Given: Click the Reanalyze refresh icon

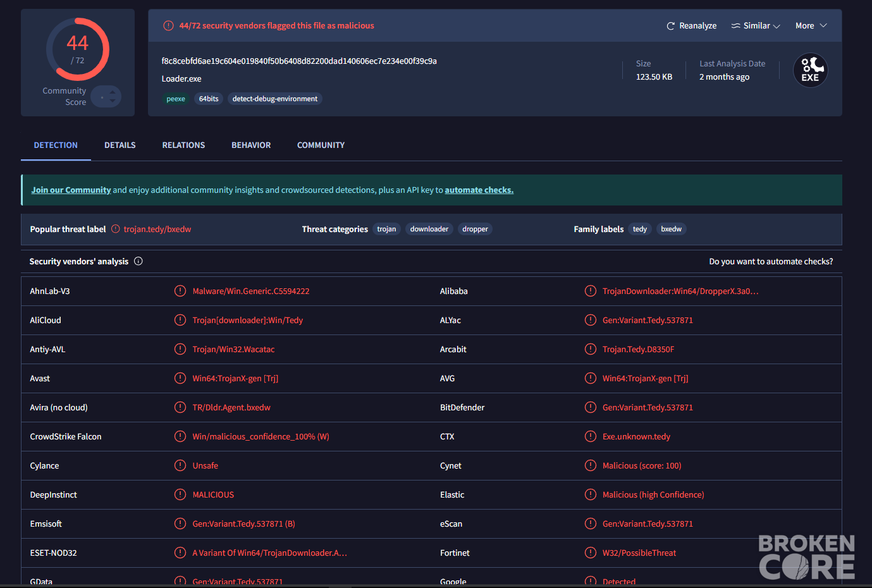Looking at the screenshot, I should click(671, 26).
